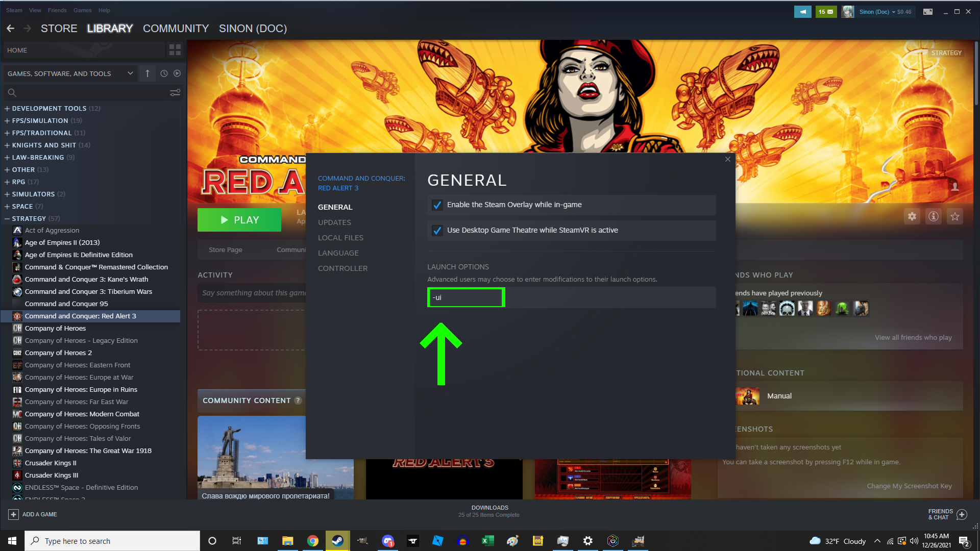The height and width of the screenshot is (551, 980).
Task: Show recent games clock icon
Action: (164, 73)
